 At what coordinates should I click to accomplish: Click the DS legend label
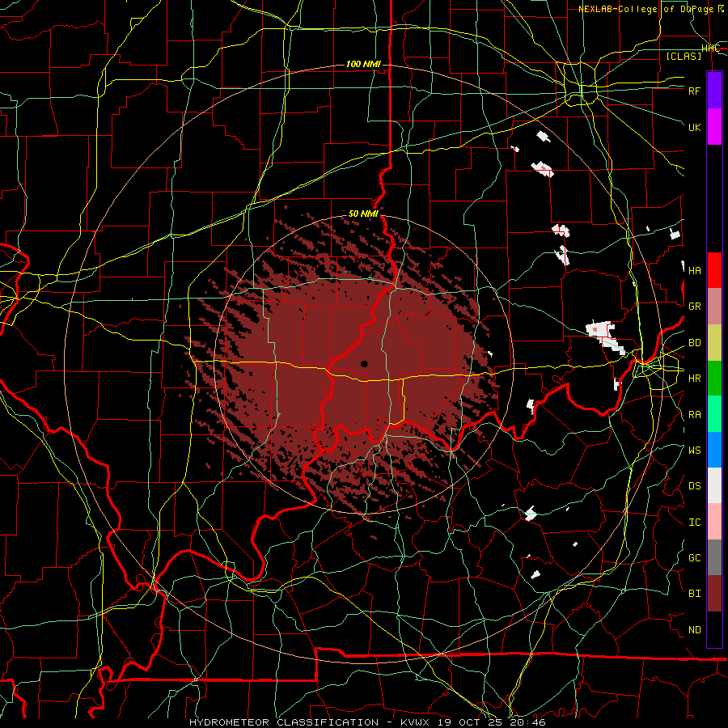click(x=695, y=486)
